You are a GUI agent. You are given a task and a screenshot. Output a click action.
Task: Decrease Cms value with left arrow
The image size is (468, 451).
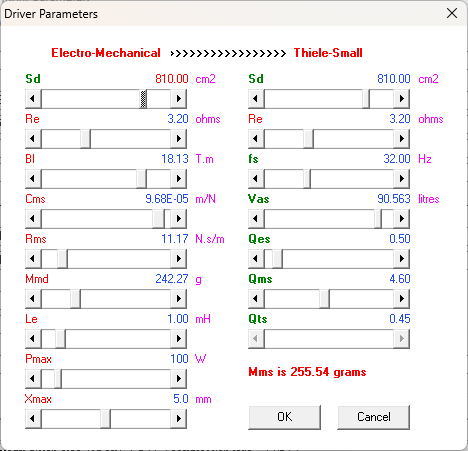click(33, 219)
